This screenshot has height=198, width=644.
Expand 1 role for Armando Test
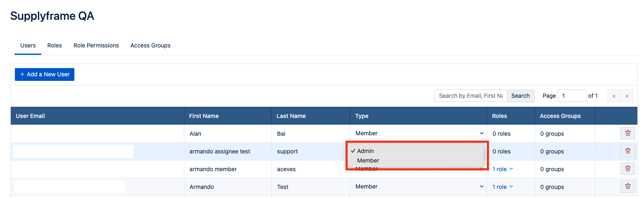(503, 187)
